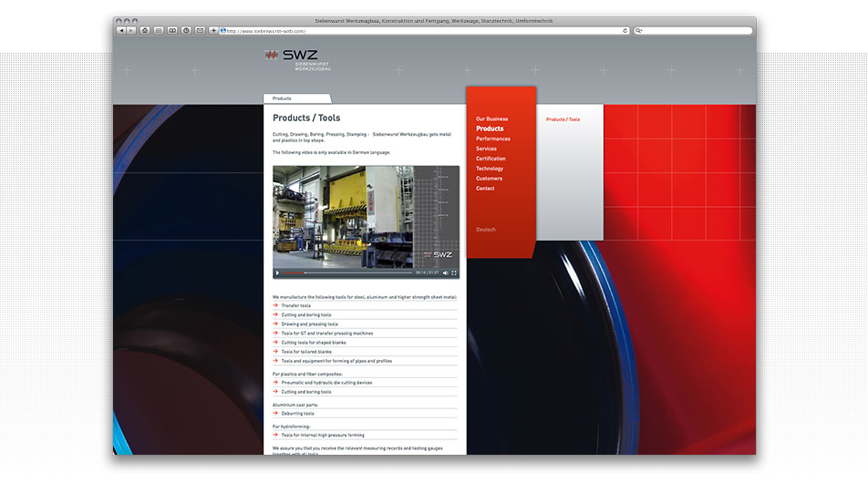
Task: Open the Our Business menu item
Action: (491, 119)
